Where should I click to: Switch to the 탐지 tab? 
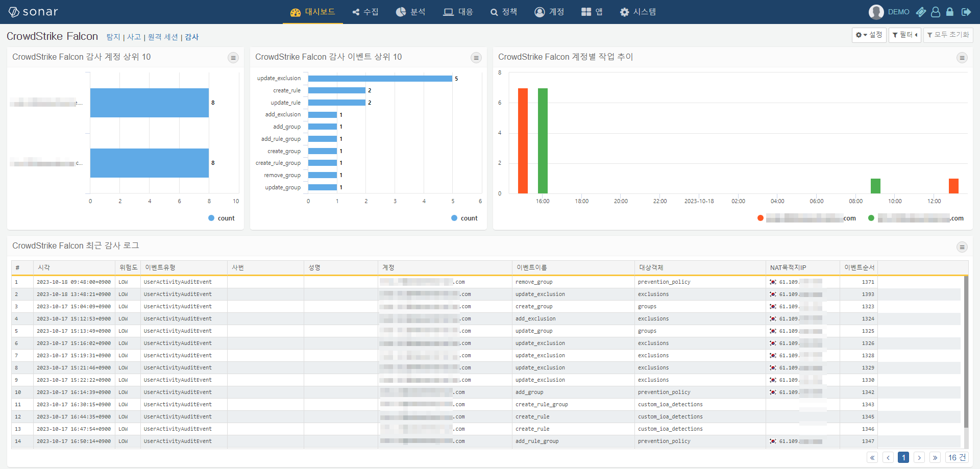pos(113,37)
